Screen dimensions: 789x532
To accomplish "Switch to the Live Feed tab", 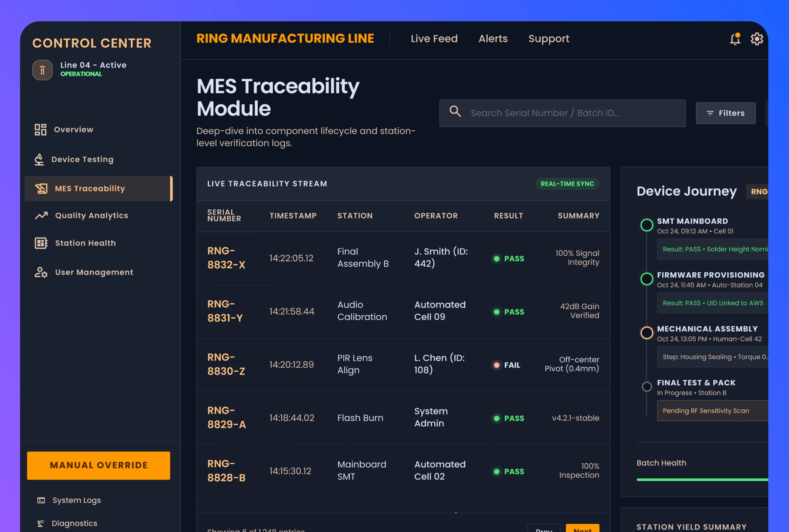I will point(434,39).
